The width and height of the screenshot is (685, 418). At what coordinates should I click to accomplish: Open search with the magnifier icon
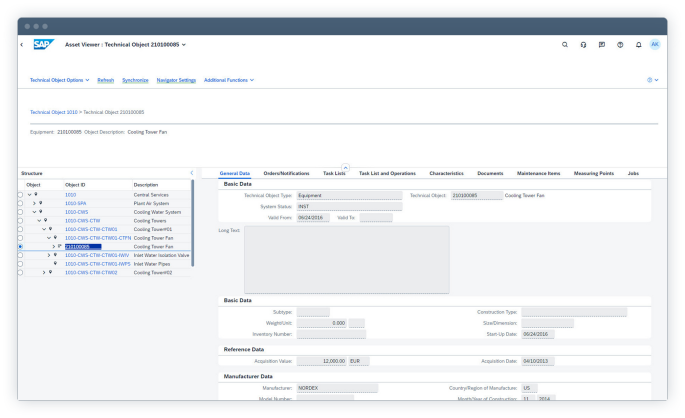[x=565, y=45]
